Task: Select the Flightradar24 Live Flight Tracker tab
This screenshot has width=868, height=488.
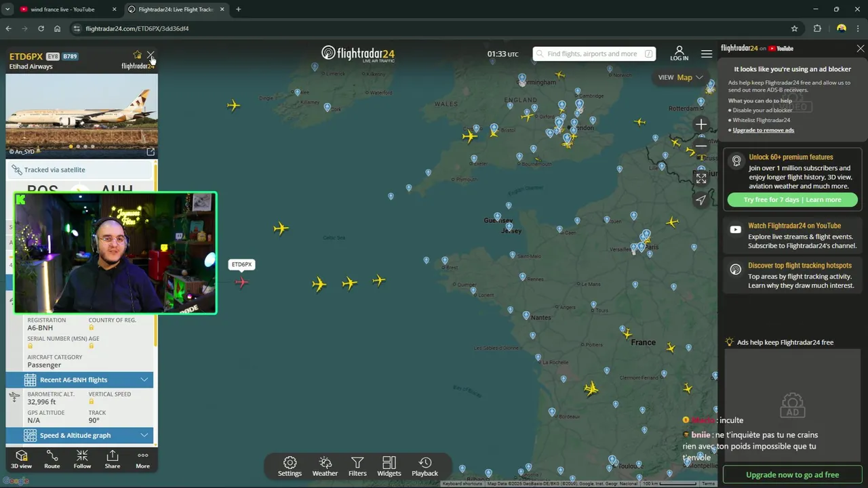Action: coord(176,9)
